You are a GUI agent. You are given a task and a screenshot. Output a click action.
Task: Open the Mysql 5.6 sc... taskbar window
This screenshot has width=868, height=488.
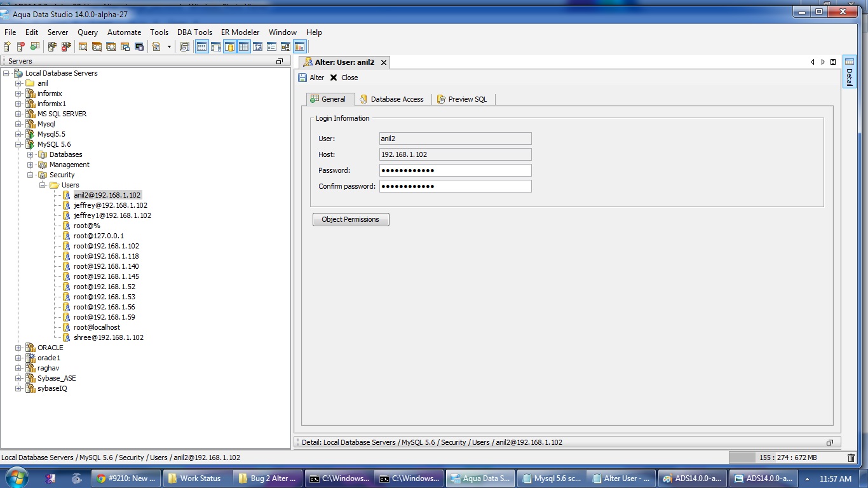click(x=551, y=478)
